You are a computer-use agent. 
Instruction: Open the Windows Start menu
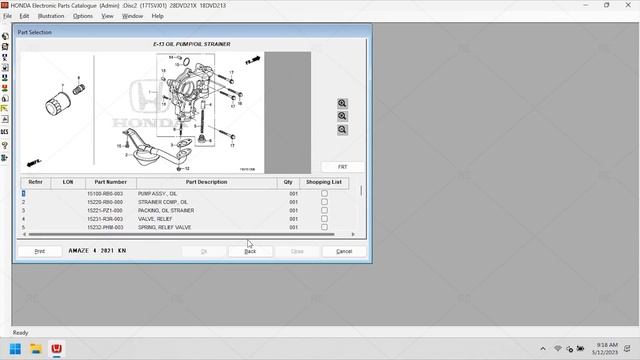(16, 349)
